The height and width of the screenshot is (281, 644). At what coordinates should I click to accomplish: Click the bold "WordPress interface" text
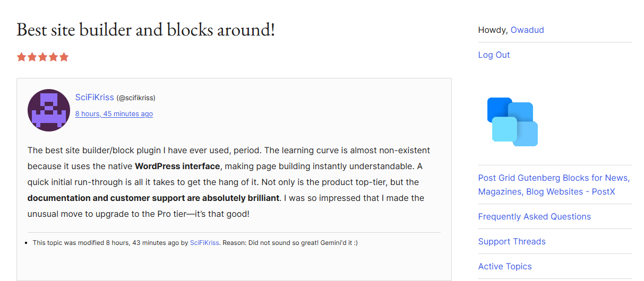(177, 166)
